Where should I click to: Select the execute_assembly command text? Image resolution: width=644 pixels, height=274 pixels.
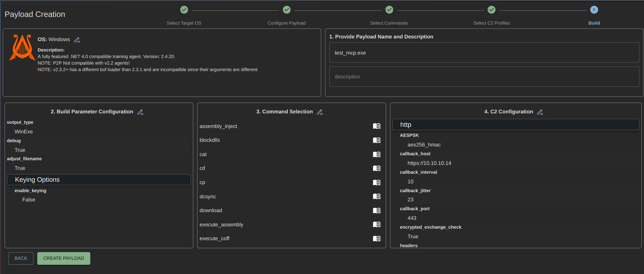(x=221, y=224)
